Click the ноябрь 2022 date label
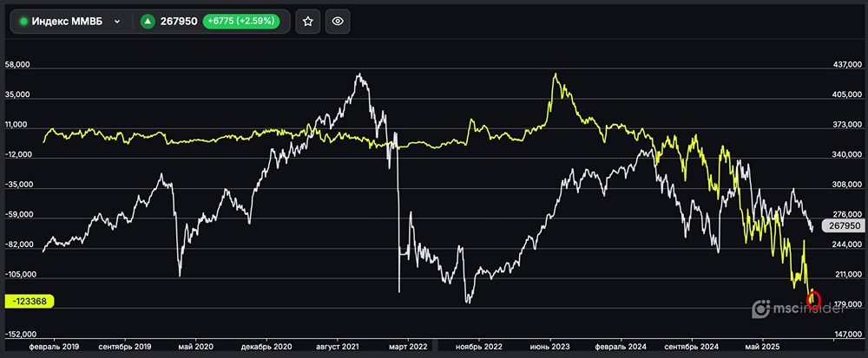 pyautogui.click(x=479, y=347)
